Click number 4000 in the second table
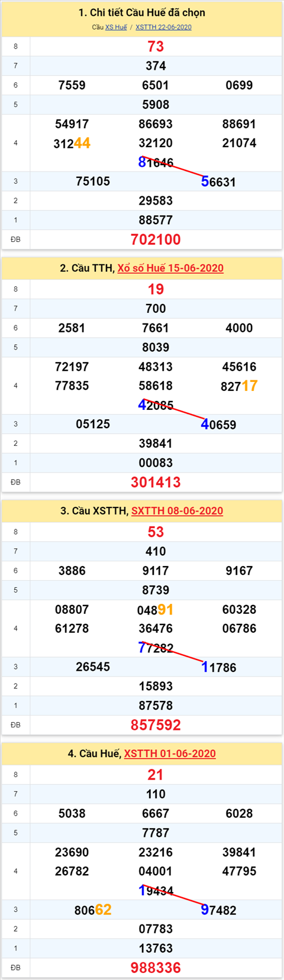The width and height of the screenshot is (284, 980). pyautogui.click(x=239, y=328)
